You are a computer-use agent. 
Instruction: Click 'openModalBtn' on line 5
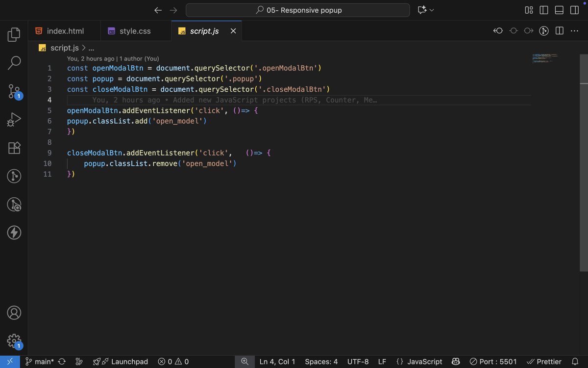point(93,110)
